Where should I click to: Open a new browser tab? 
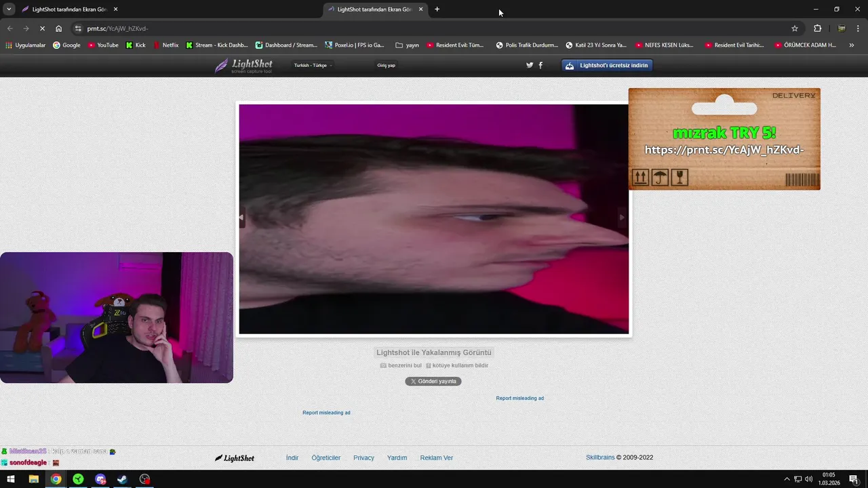point(437,9)
